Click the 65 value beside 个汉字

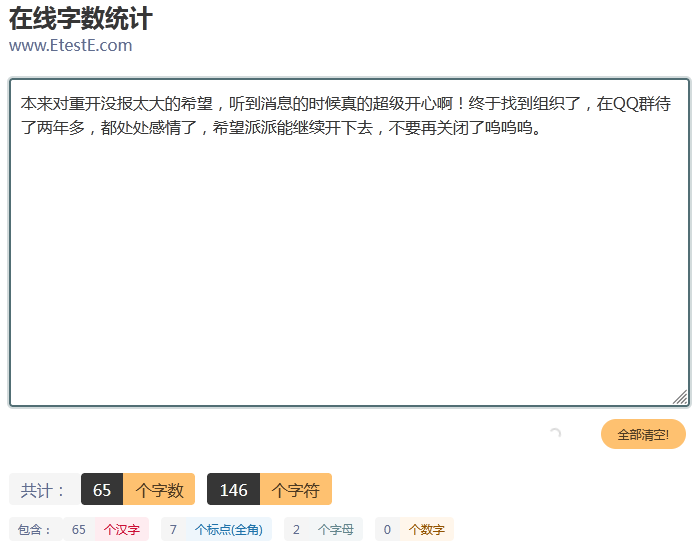[79, 529]
